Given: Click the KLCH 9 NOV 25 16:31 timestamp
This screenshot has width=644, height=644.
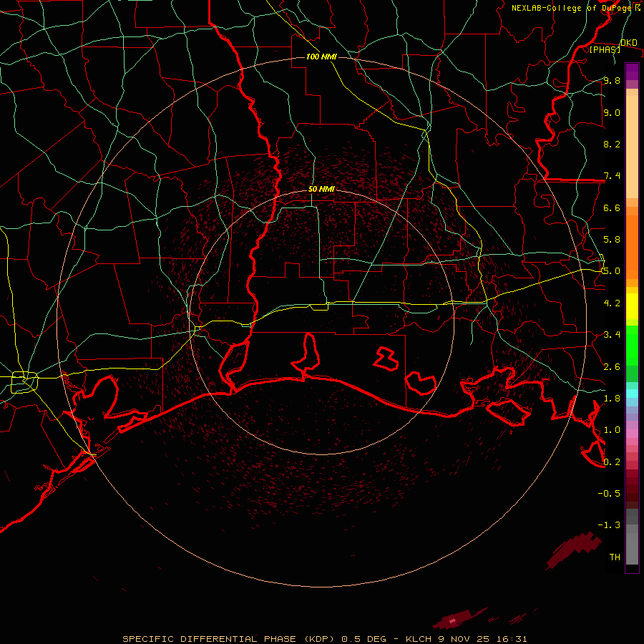Looking at the screenshot, I should click(x=466, y=639).
